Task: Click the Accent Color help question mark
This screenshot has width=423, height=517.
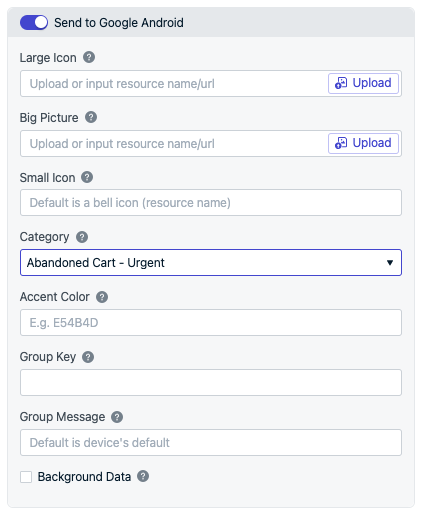Action: click(102, 297)
